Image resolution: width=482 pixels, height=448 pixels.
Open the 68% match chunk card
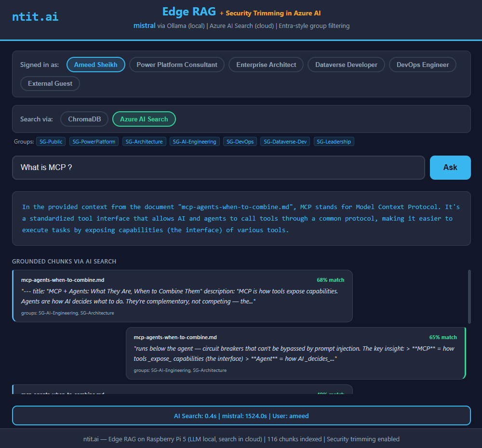[x=182, y=296]
